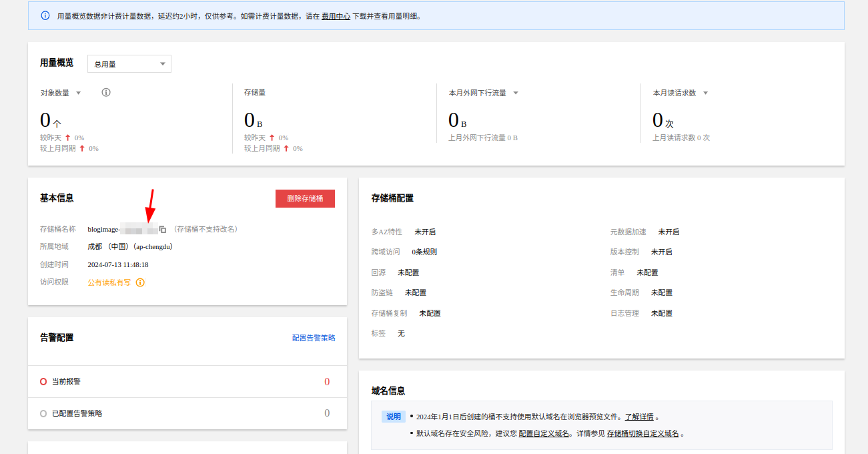The height and width of the screenshot is (454, 868).
Task: Click the 当前报警 count of 0
Action: 327,382
